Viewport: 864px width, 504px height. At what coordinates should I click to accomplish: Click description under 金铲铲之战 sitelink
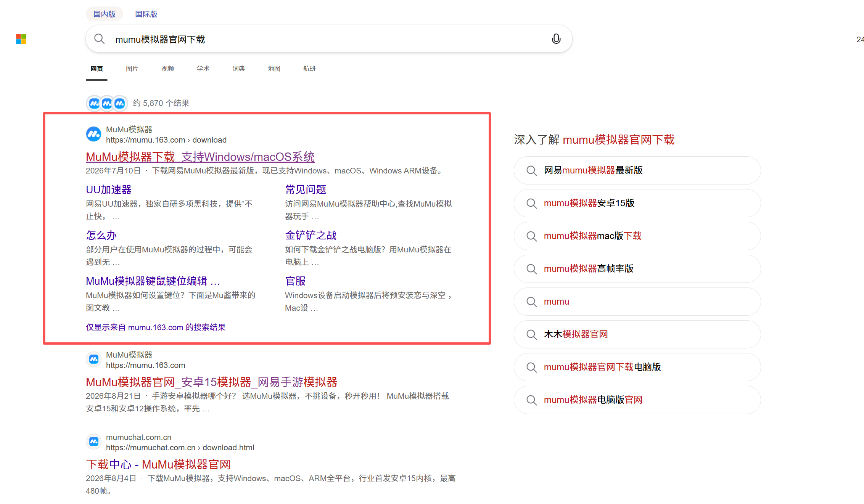(368, 256)
